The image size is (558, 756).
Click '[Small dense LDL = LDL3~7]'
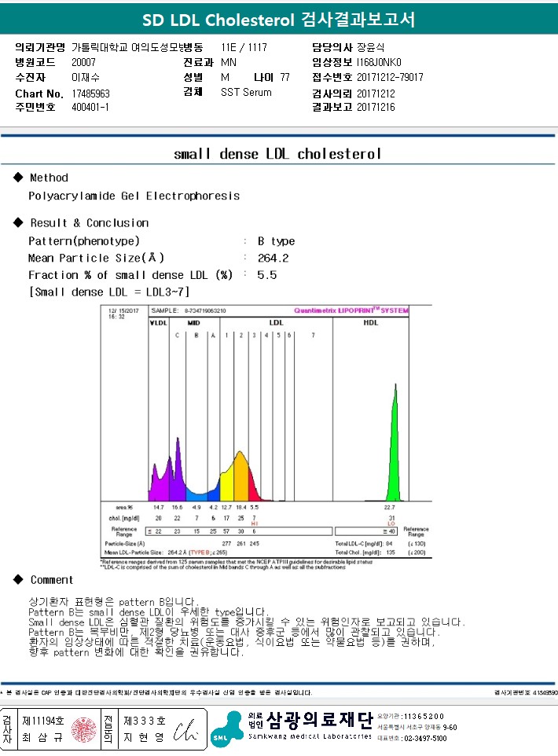tap(109, 292)
